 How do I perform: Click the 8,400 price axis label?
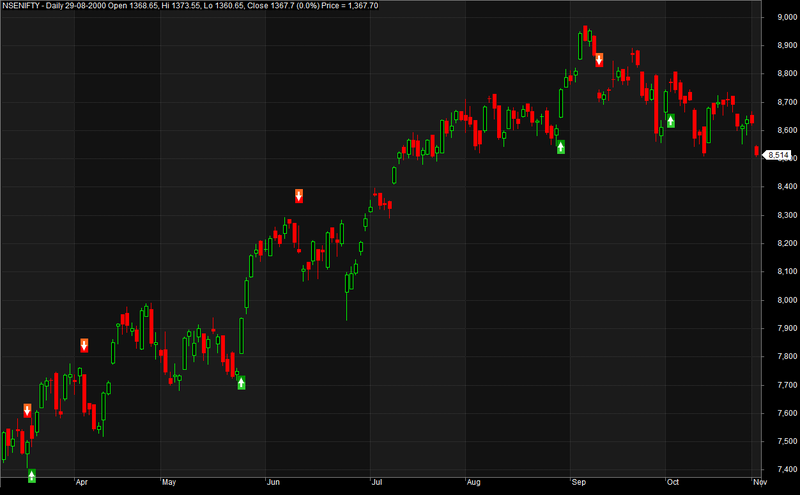[x=787, y=187]
